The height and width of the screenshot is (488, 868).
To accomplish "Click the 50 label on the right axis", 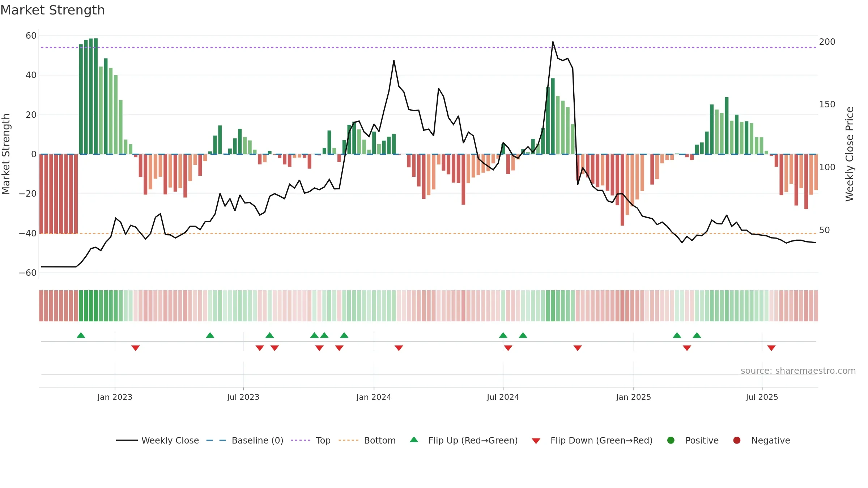I will (824, 230).
